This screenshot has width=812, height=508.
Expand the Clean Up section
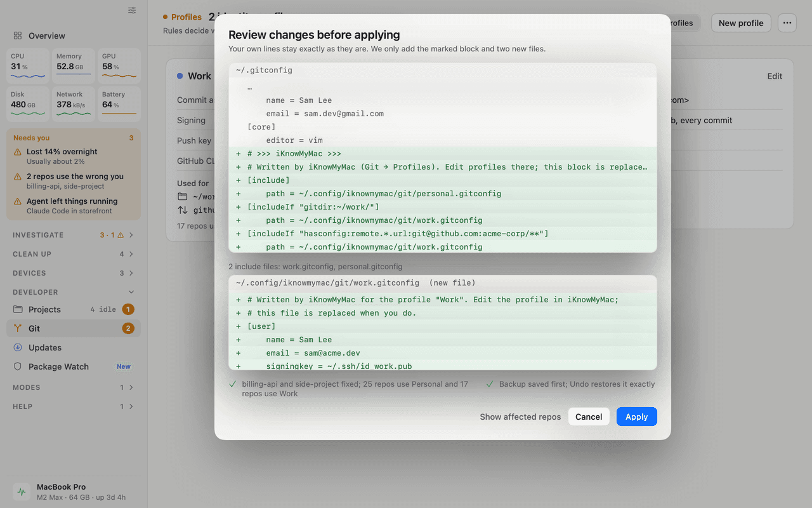click(74, 254)
